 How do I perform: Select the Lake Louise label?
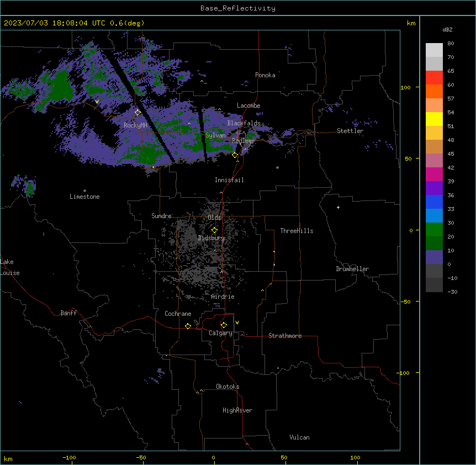[x=10, y=267]
